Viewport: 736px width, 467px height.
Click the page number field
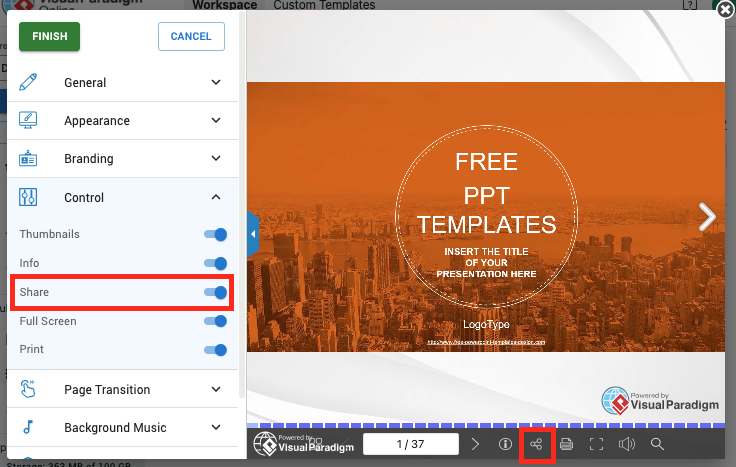[411, 444]
